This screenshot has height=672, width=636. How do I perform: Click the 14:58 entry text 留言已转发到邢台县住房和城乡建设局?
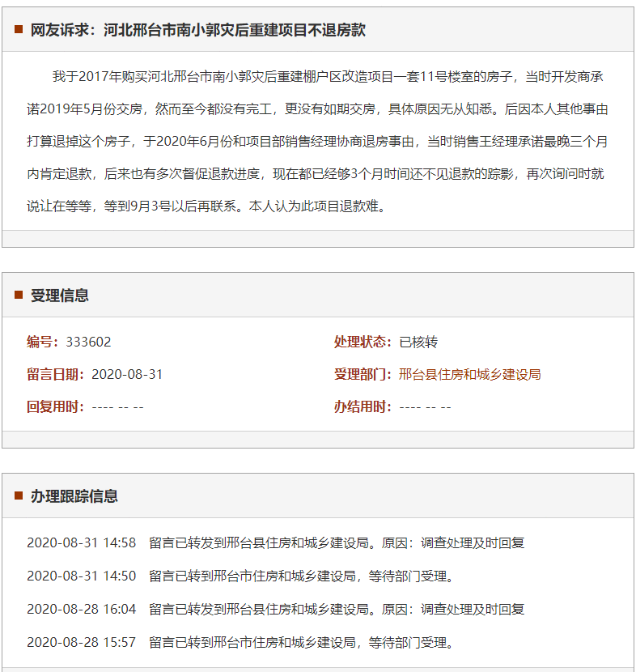pyautogui.click(x=259, y=542)
